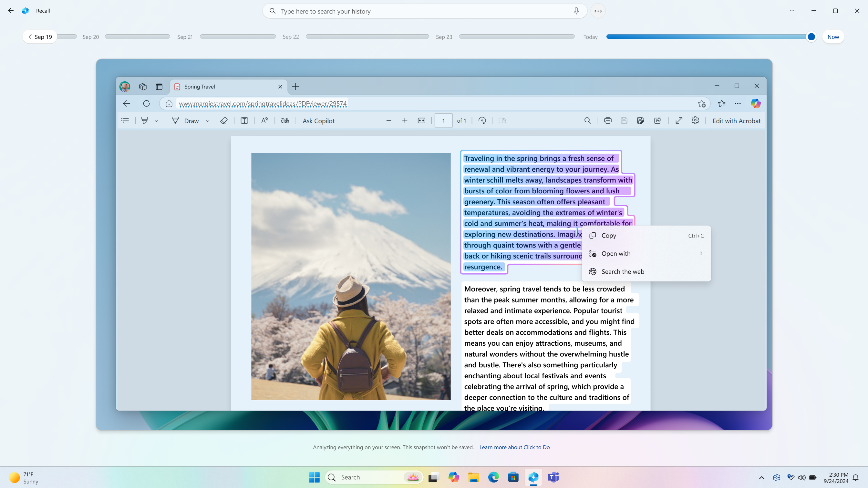The width and height of the screenshot is (868, 488).
Task: Select Search the web option
Action: click(x=623, y=271)
